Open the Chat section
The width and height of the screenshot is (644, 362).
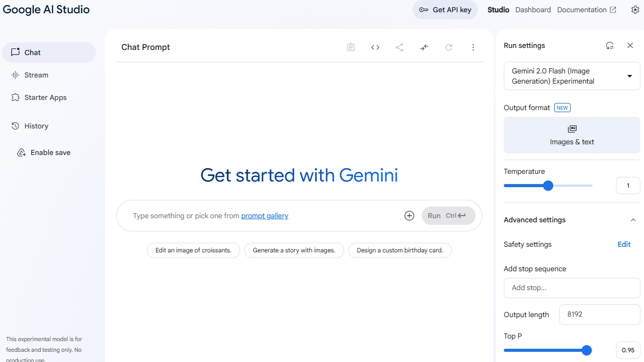(49, 53)
